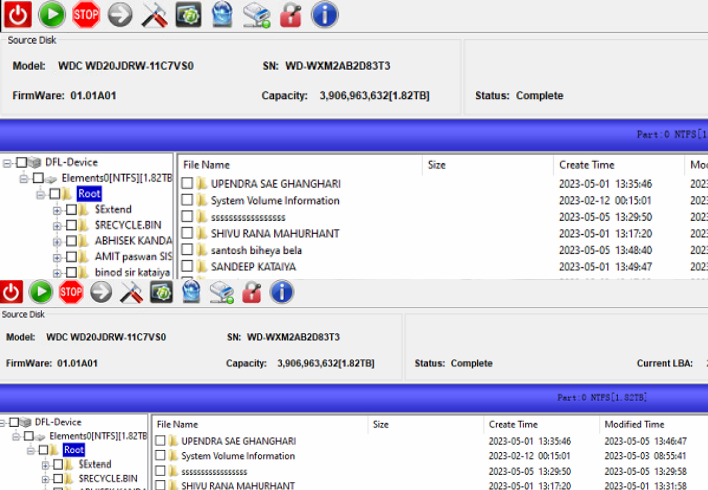
Task: Collapse the Root node in upper tree
Action: click(40, 195)
